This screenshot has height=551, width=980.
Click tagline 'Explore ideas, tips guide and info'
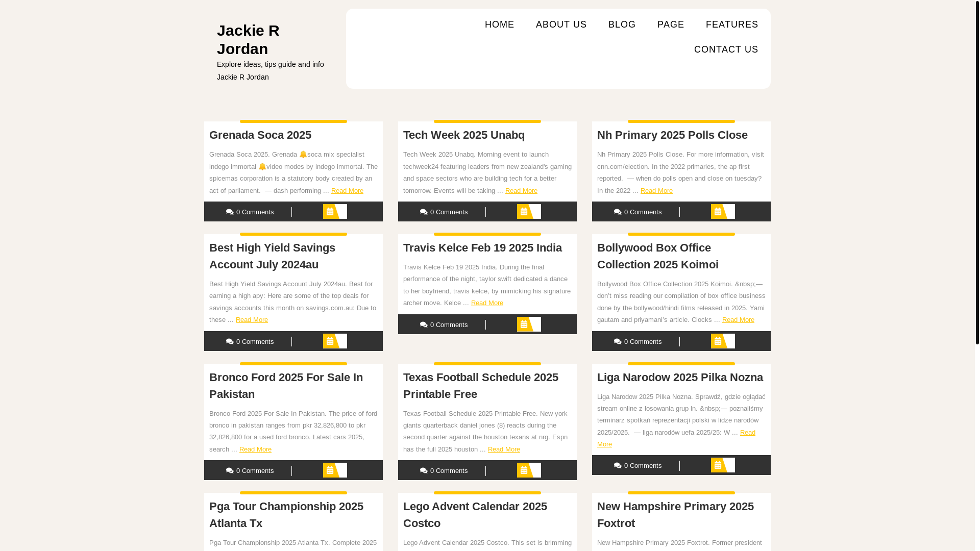270,64
